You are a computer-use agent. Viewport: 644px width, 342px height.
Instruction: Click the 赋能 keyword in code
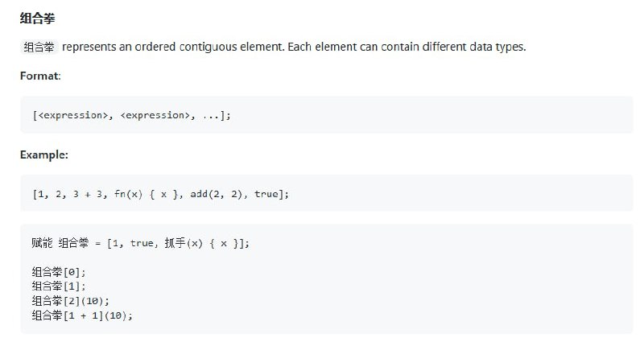point(42,243)
